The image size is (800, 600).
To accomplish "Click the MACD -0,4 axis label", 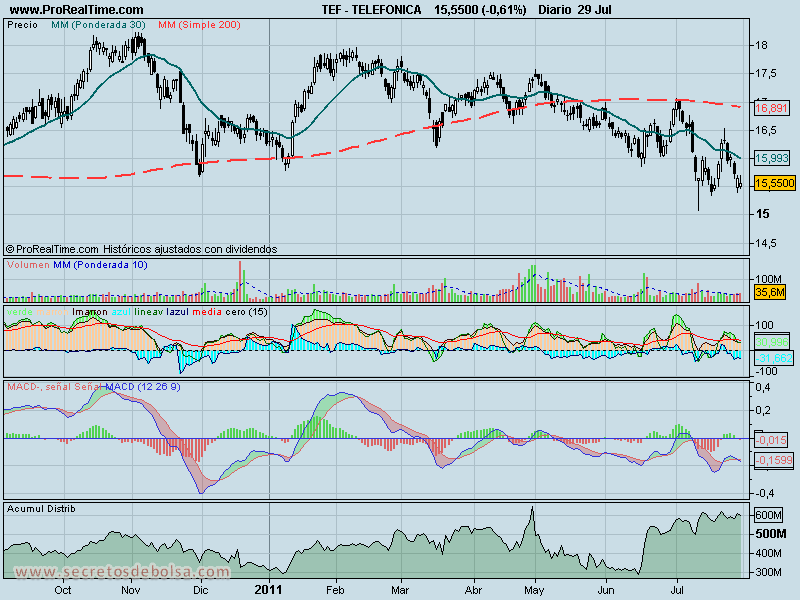I will tap(763, 493).
